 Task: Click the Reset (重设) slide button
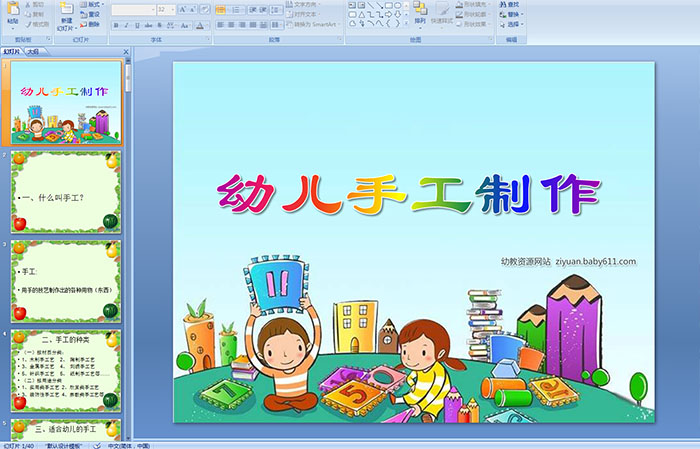click(90, 14)
